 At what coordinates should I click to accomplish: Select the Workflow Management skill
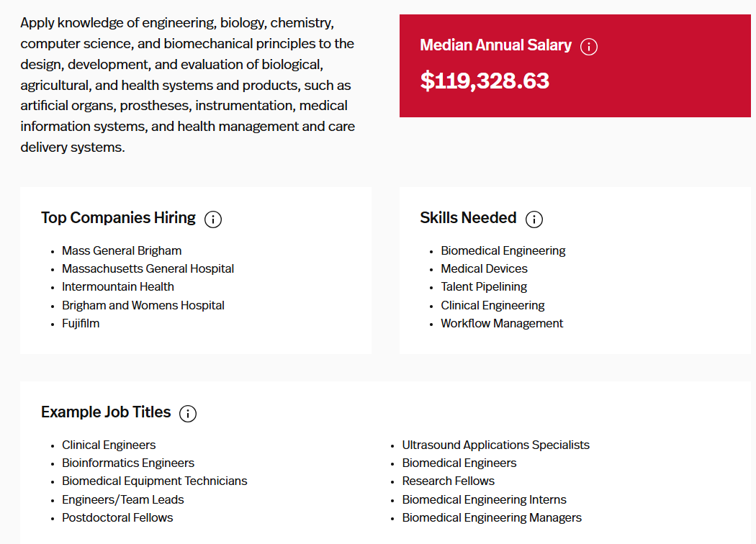502,323
